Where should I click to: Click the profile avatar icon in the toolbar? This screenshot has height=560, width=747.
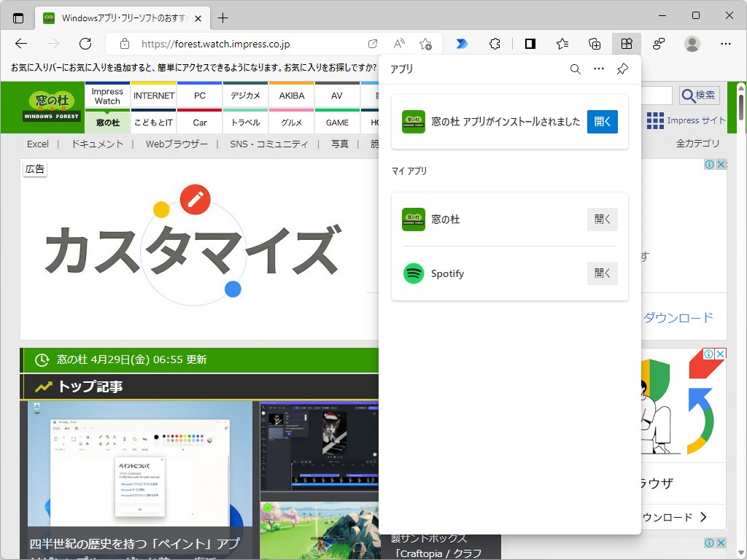pyautogui.click(x=692, y=44)
